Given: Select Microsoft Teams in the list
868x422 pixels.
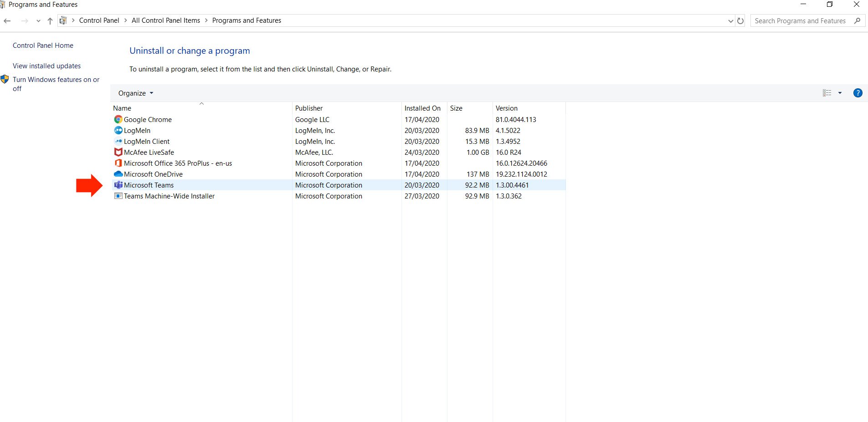Looking at the screenshot, I should (x=149, y=185).
